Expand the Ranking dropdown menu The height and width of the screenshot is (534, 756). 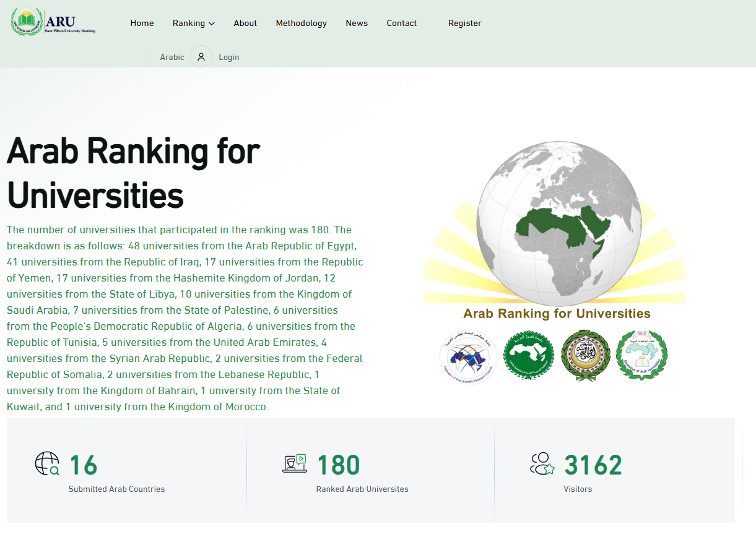189,23
